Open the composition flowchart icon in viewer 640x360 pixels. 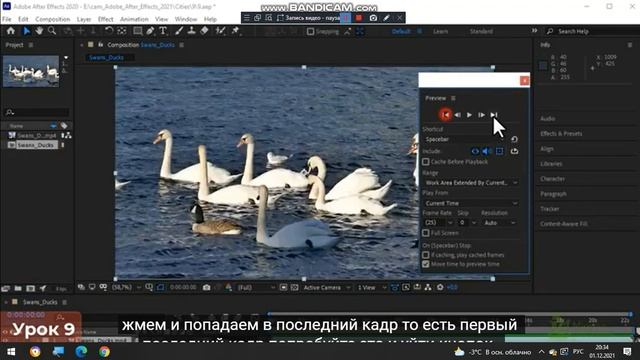[x=428, y=287]
